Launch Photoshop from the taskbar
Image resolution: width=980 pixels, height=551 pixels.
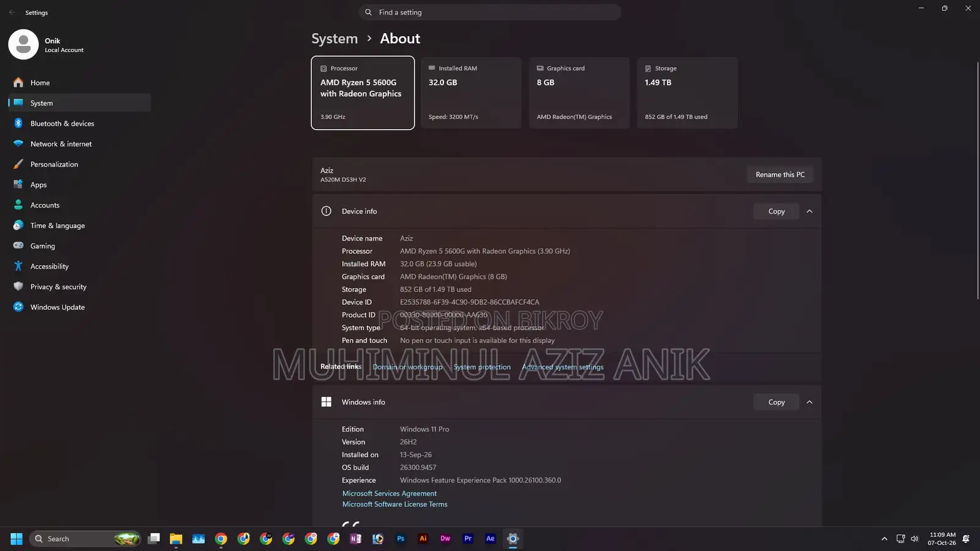tap(401, 539)
